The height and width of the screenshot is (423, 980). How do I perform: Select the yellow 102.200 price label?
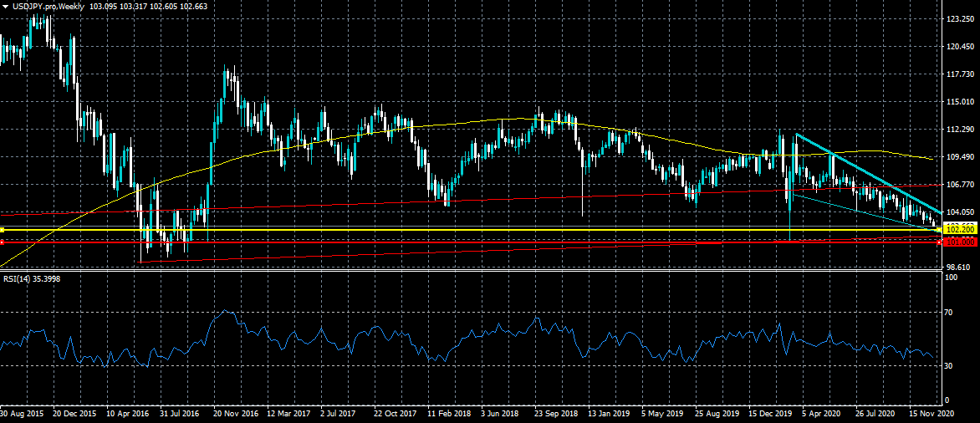click(957, 228)
